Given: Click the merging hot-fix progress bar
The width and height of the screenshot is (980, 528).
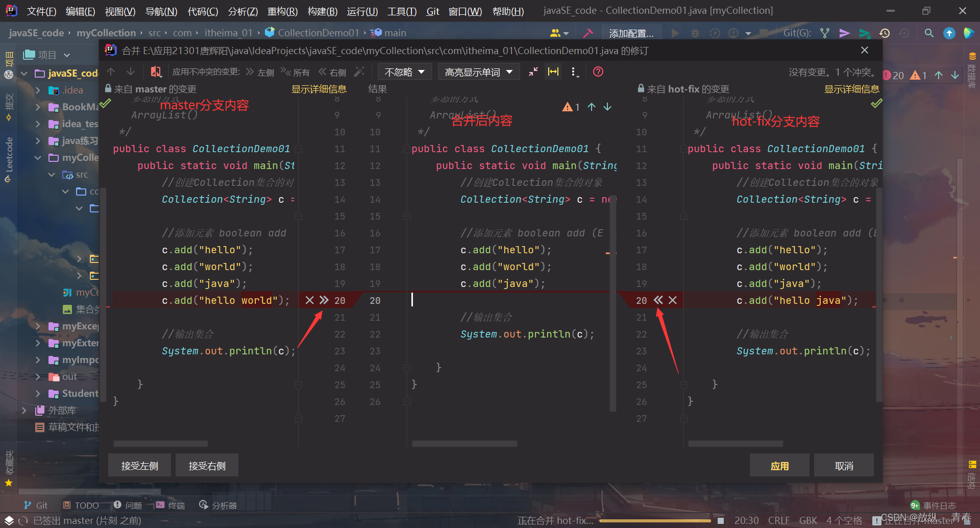Looking at the screenshot, I should pos(655,521).
